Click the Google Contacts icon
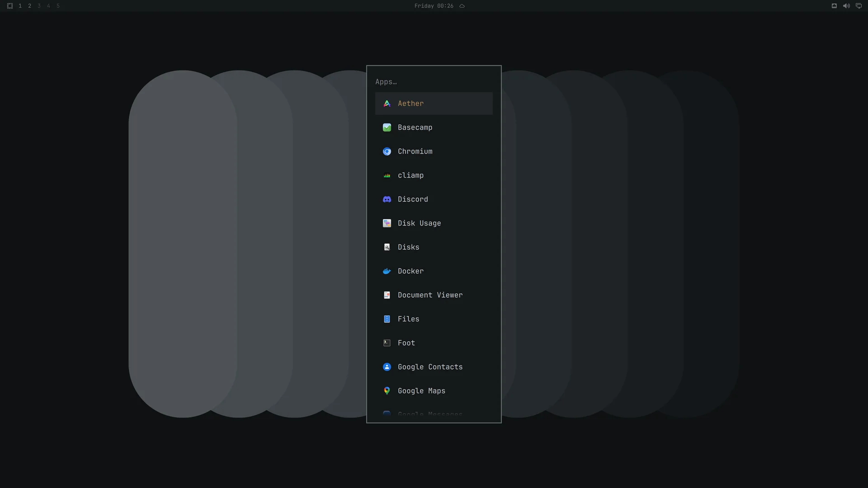 [387, 367]
